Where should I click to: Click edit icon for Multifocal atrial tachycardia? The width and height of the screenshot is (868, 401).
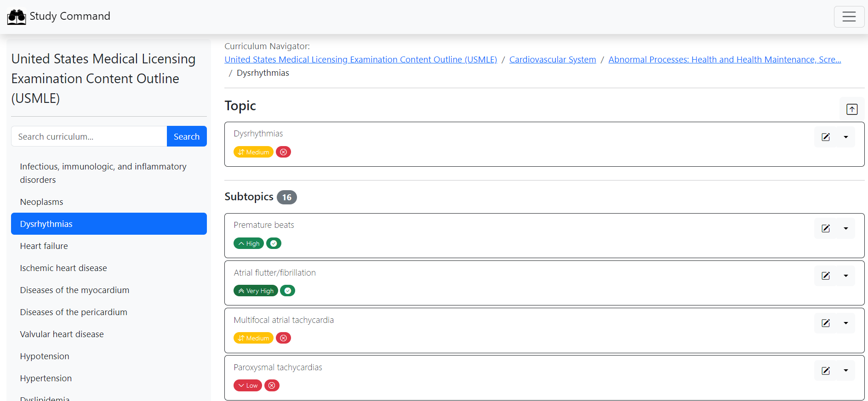pyautogui.click(x=826, y=323)
